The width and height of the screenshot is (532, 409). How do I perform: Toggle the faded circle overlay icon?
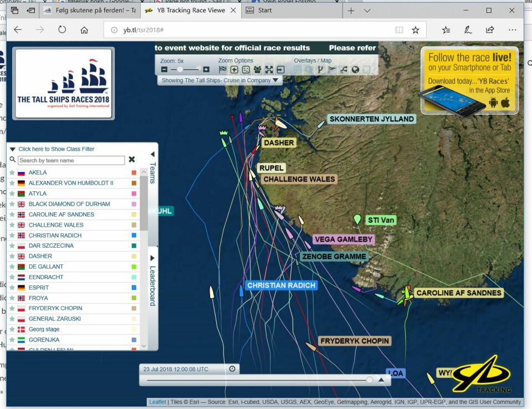(x=309, y=70)
